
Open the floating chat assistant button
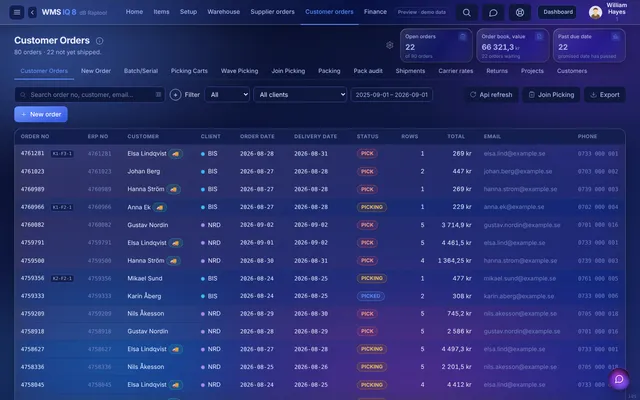[619, 379]
